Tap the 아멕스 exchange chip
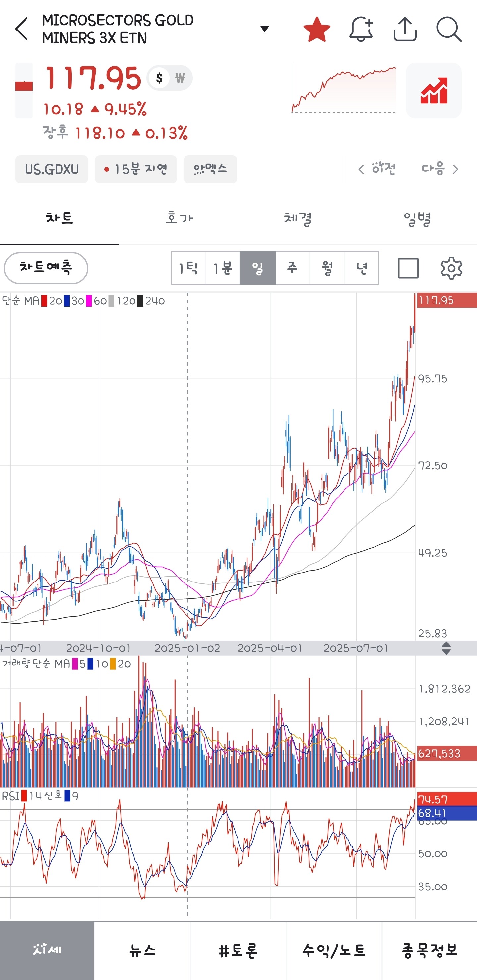The height and width of the screenshot is (980, 477). 210,169
